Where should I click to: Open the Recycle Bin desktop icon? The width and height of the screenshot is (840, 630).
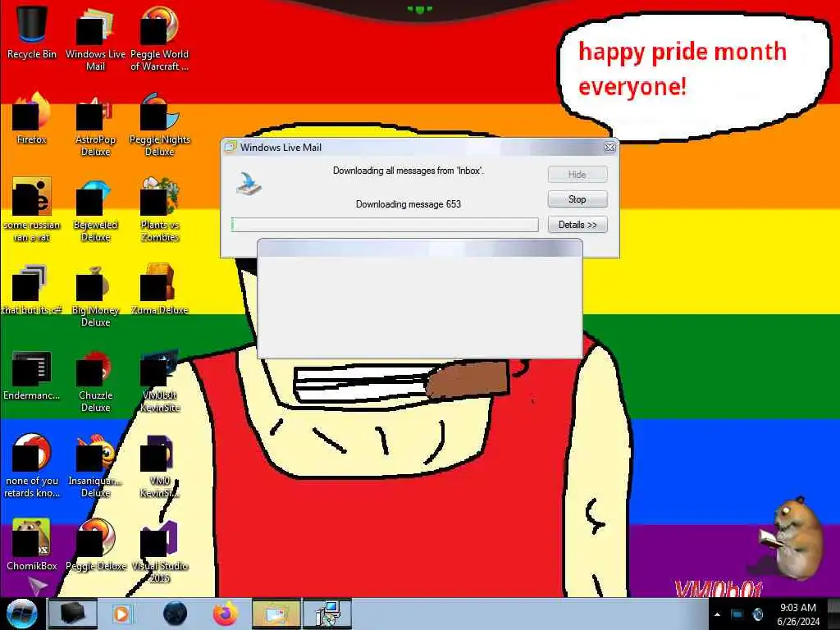click(32, 32)
